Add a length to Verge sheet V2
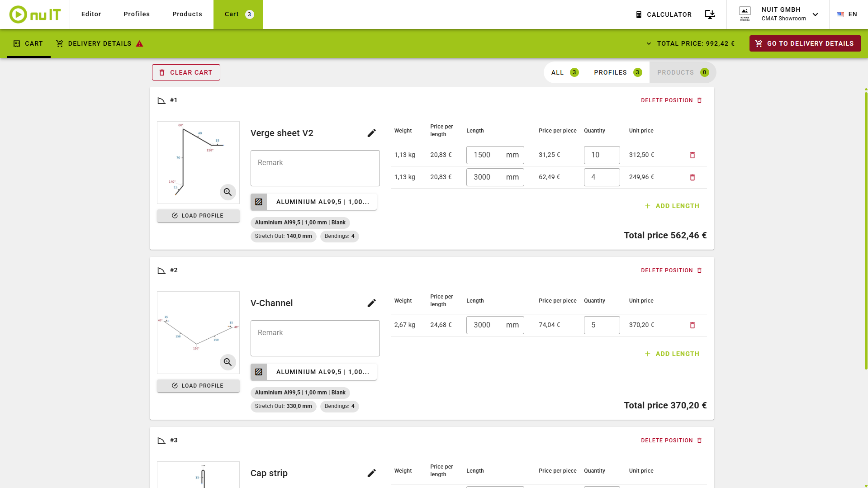The image size is (868, 488). pos(672,206)
